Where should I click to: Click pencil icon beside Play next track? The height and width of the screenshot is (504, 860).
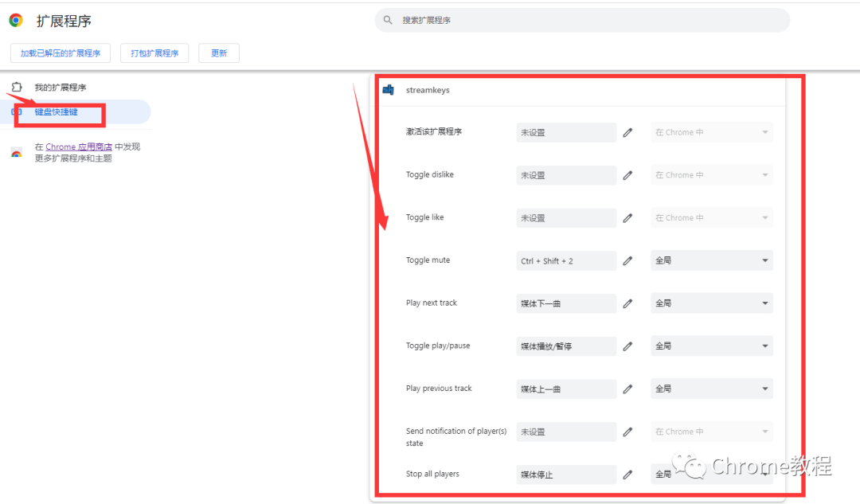tap(627, 303)
